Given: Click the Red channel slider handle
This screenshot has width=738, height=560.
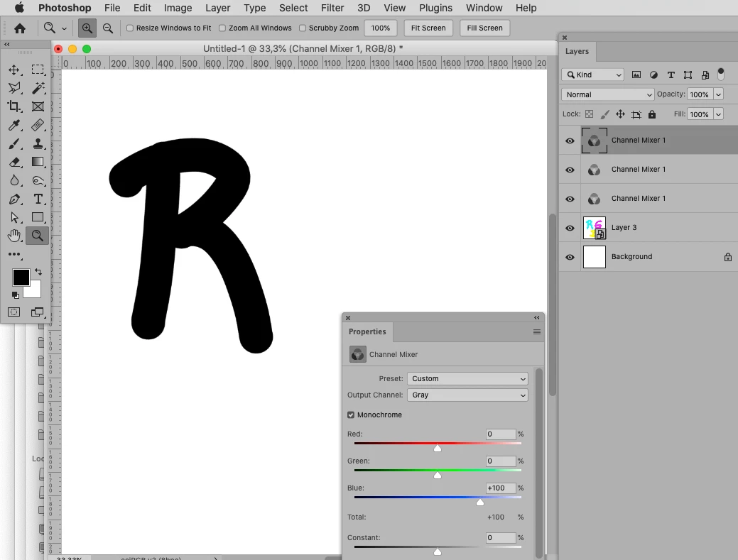Looking at the screenshot, I should click(x=438, y=448).
